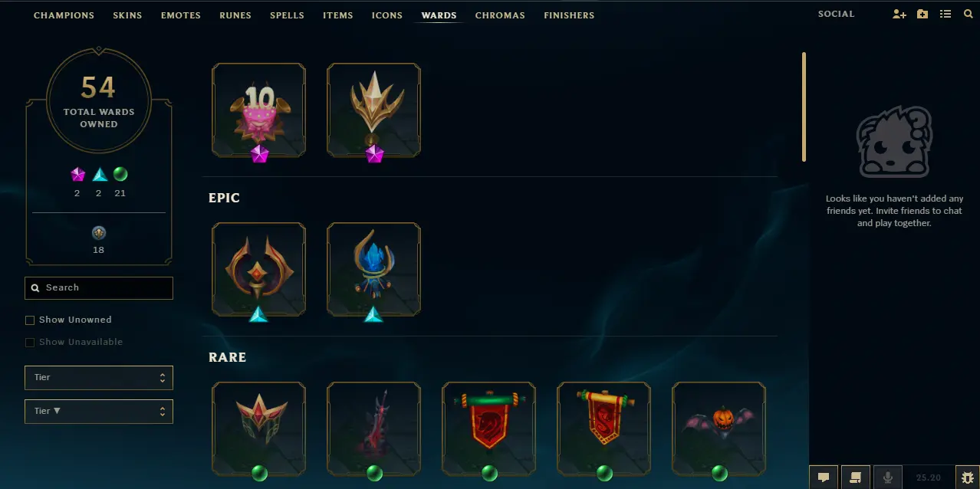Click the social search magnifier icon
The height and width of the screenshot is (489, 980).
click(x=968, y=14)
